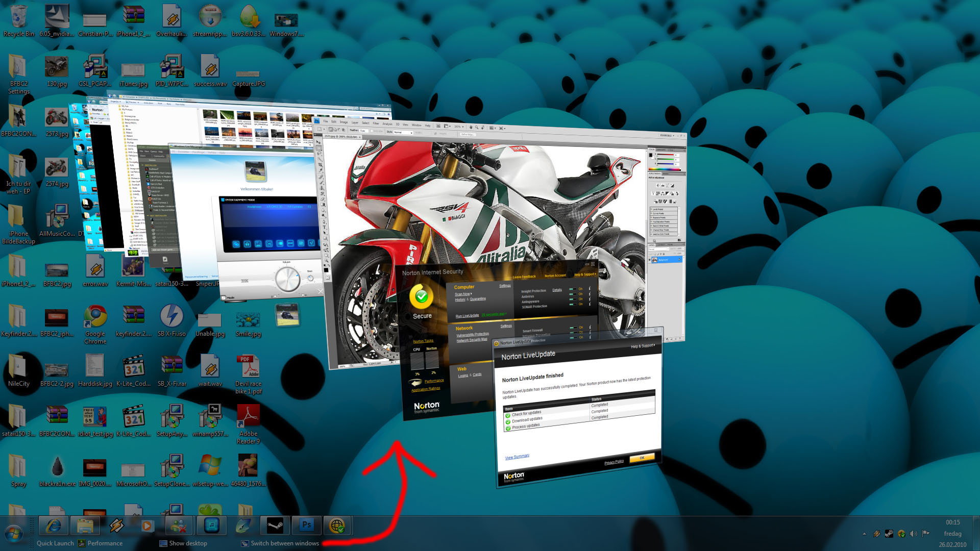Viewport: 980px width, 551px height.
Task: Open Application Ratings link in Norton
Action: [x=426, y=389]
